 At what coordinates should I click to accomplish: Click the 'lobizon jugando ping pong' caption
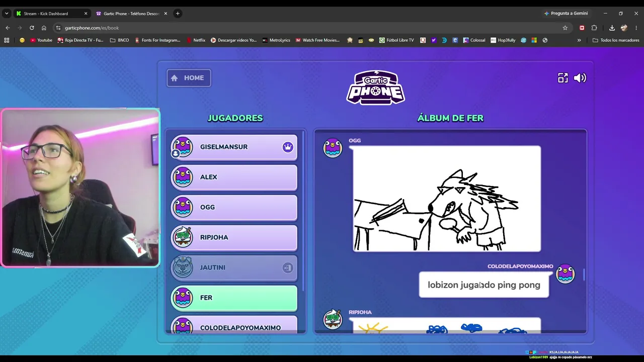484,285
